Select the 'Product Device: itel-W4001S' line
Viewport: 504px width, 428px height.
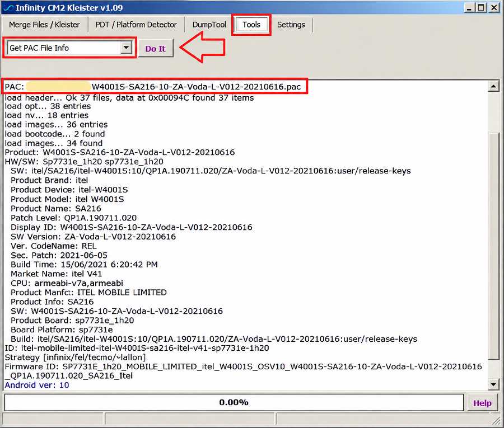point(69,190)
